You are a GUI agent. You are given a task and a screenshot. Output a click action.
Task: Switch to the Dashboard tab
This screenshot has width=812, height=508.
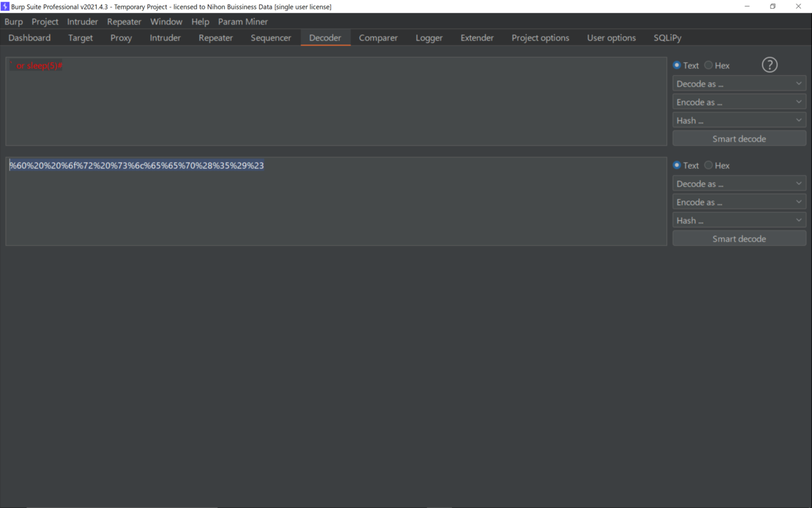click(x=30, y=38)
